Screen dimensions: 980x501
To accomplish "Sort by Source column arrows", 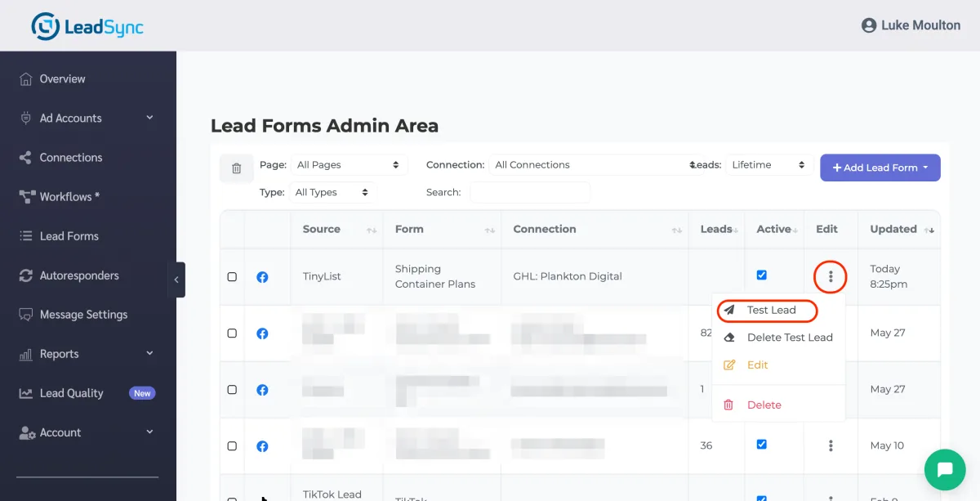I will [372, 230].
